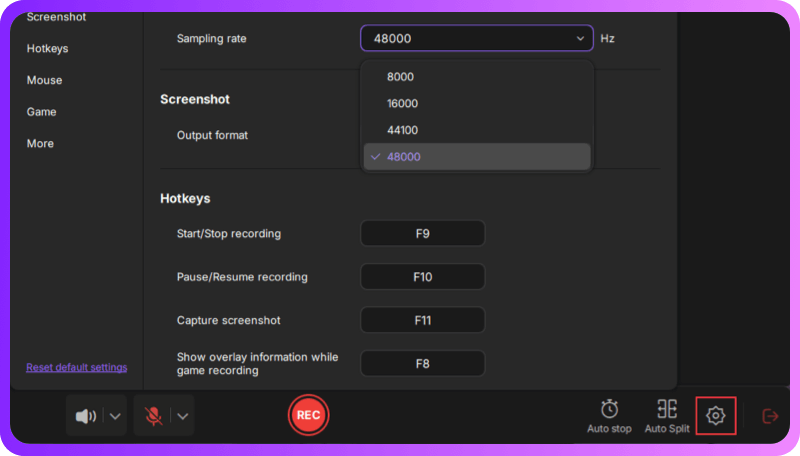Toggle the system speaker sound icon
Screen dimensions: 800x456
click(x=86, y=416)
